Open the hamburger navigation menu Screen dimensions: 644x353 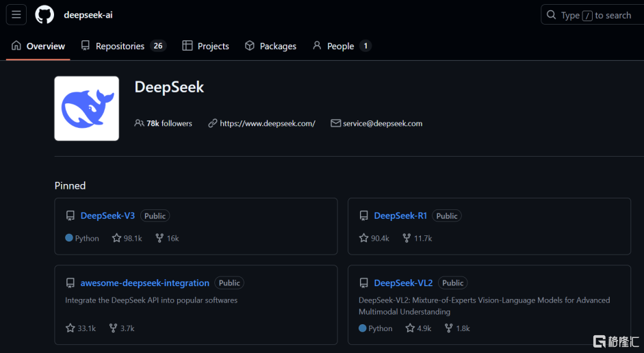pyautogui.click(x=16, y=15)
